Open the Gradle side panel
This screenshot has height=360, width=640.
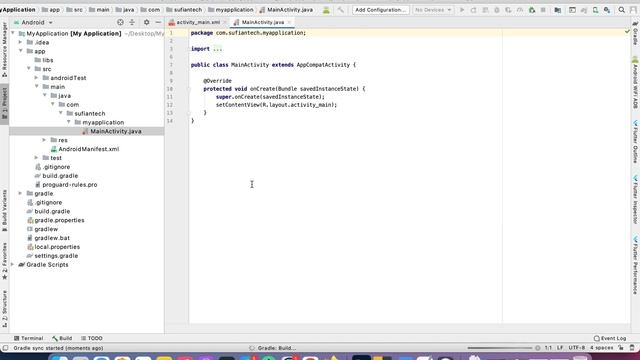[x=636, y=33]
